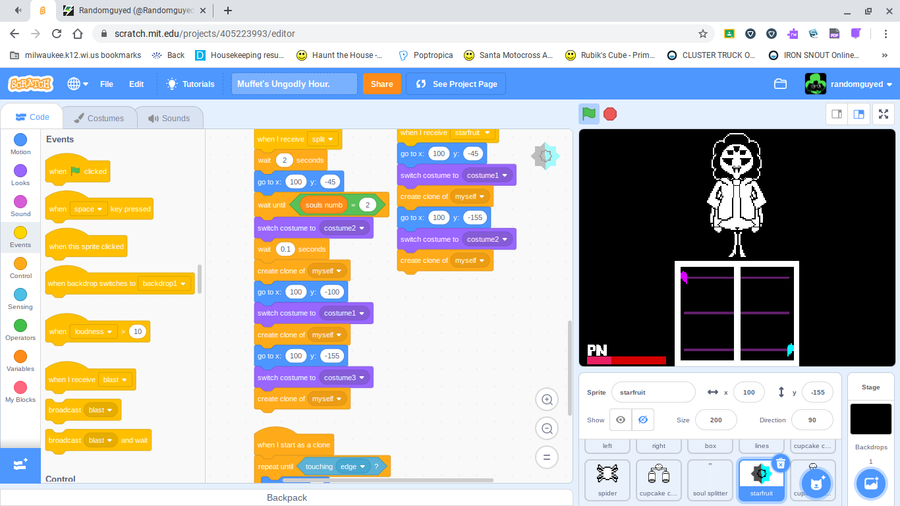Select the Events block category
Viewport: 900px width, 506px height.
click(x=20, y=237)
